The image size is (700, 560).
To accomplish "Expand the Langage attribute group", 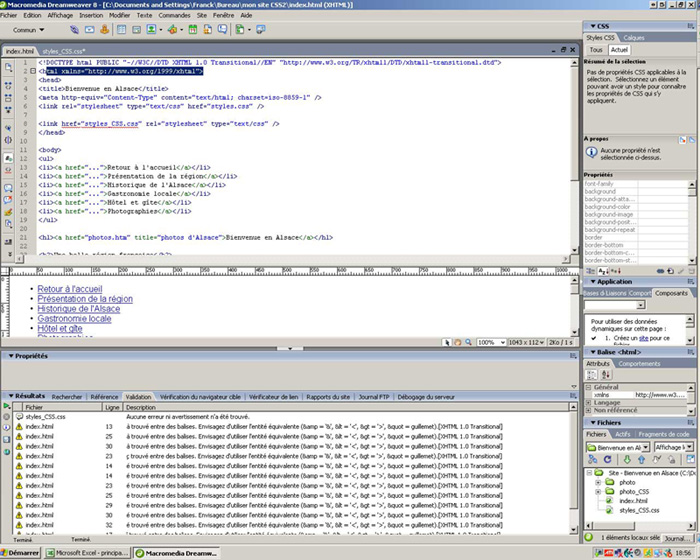I will pos(588,402).
